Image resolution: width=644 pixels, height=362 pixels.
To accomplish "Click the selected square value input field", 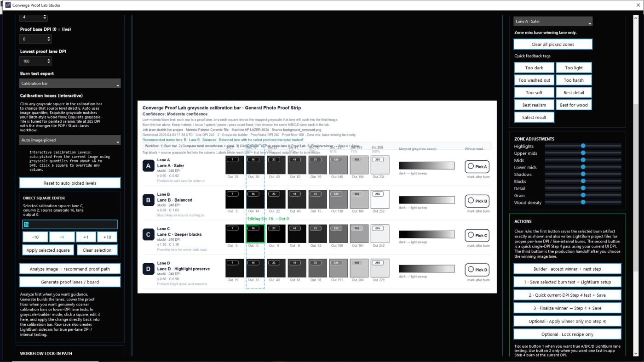I will pos(70,225).
